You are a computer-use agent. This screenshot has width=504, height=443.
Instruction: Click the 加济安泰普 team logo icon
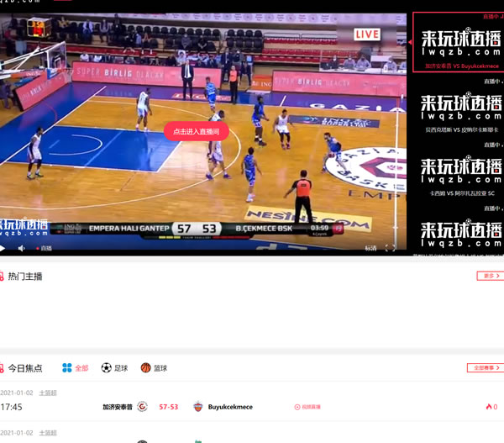142,407
